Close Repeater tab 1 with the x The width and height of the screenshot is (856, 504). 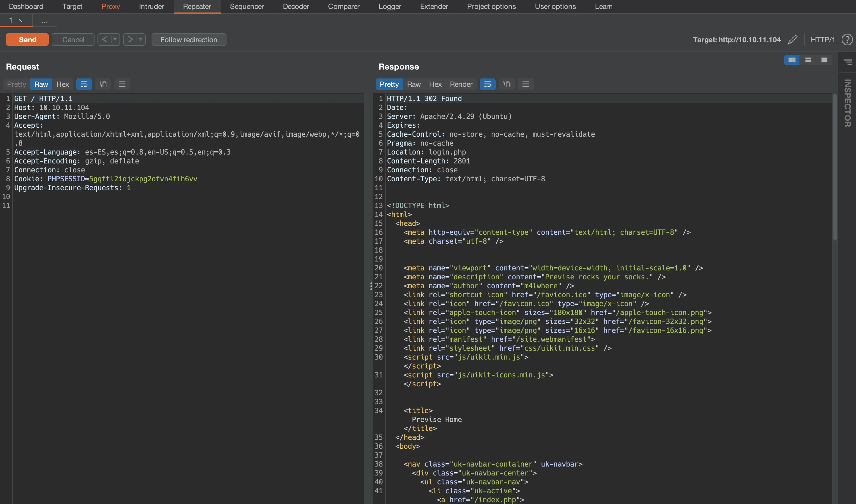21,21
